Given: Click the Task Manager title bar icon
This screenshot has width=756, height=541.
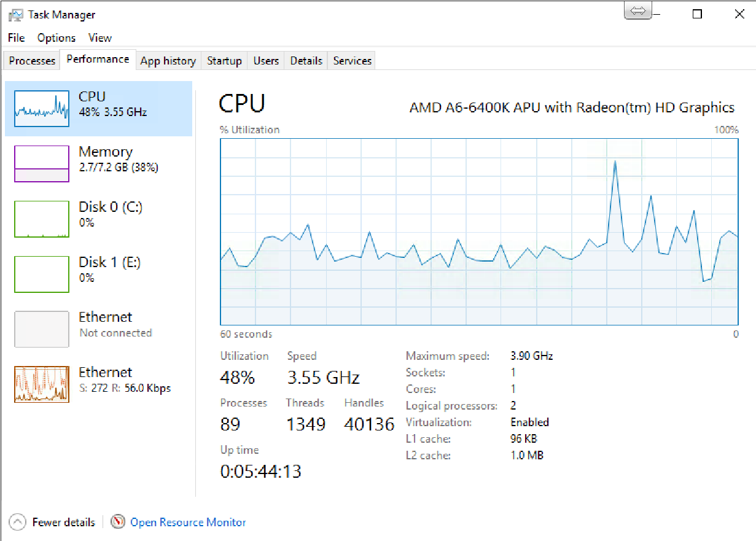Looking at the screenshot, I should point(16,15).
